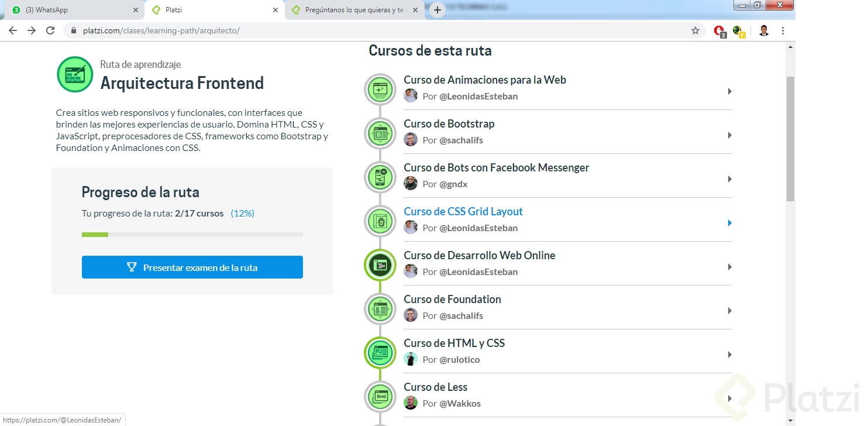Viewport: 868px width, 426px height.
Task: Click the site lock icon in address bar
Action: click(x=74, y=30)
